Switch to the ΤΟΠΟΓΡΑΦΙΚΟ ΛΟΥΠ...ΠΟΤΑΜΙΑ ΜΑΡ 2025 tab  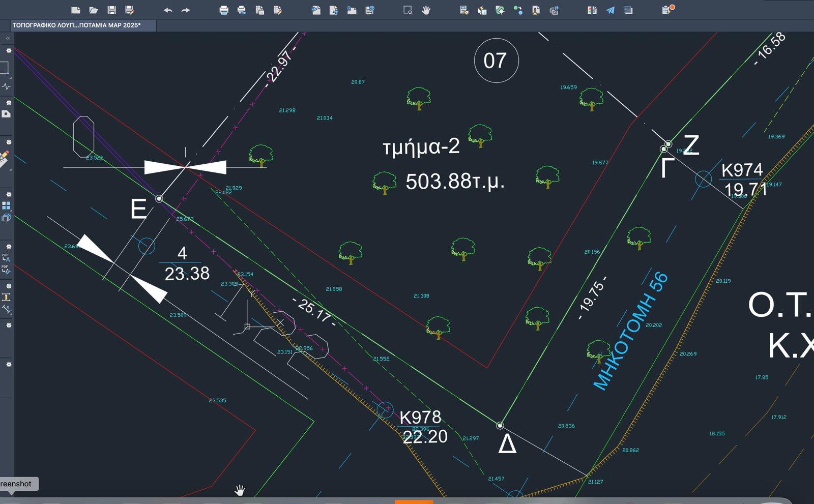tap(77, 25)
